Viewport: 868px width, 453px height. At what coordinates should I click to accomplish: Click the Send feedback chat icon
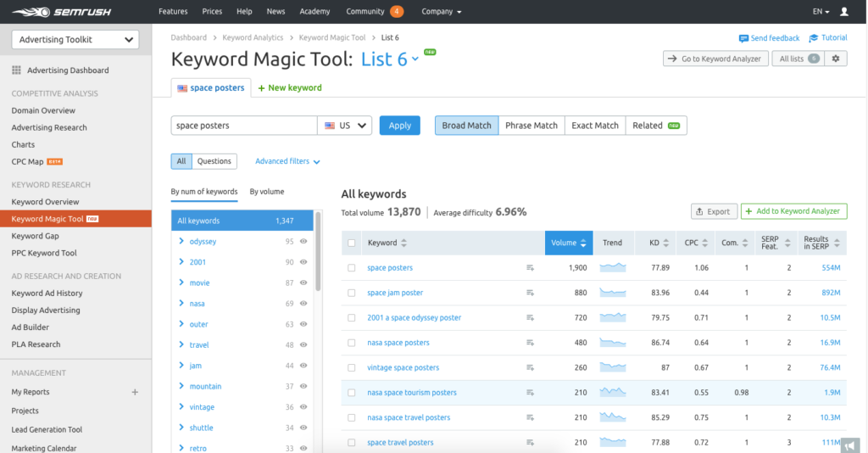pos(743,38)
